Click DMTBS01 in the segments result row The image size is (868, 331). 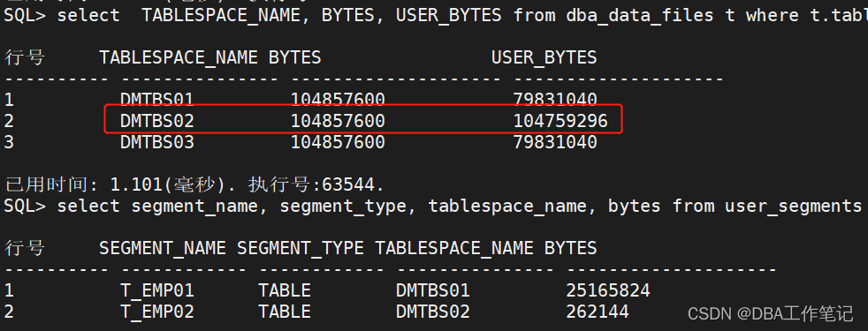432,290
